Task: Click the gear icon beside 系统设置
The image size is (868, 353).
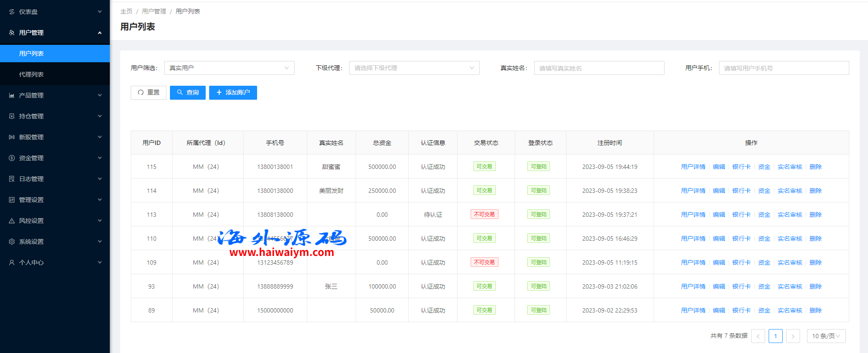Action: [x=12, y=242]
